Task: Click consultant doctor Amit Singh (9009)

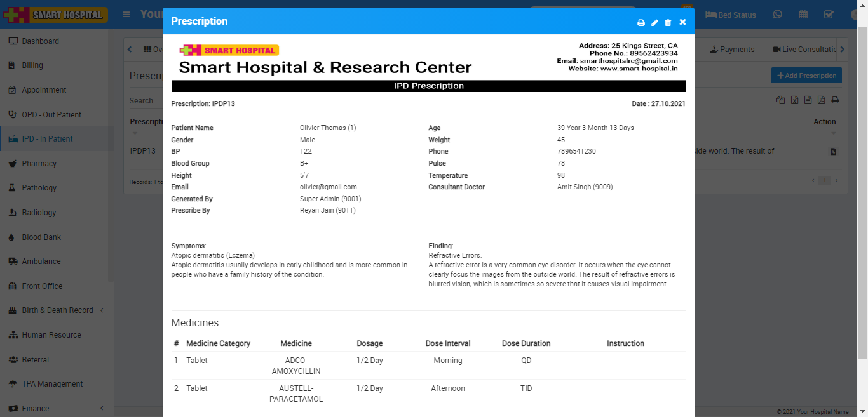Action: pyautogui.click(x=585, y=187)
